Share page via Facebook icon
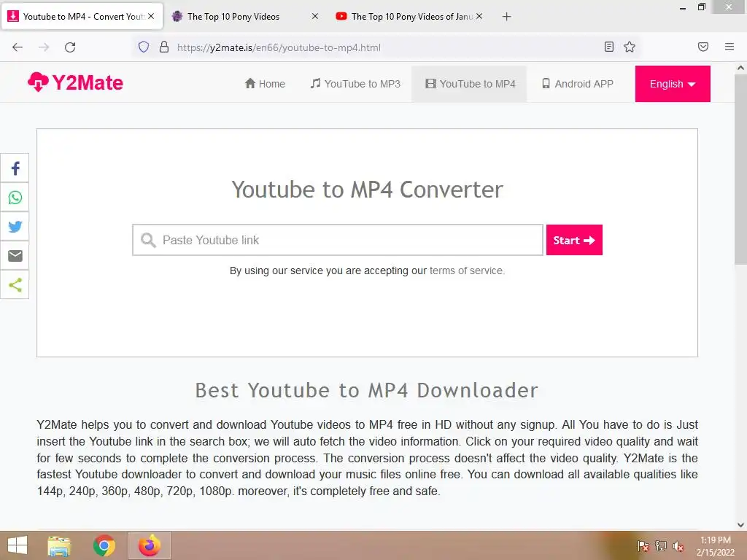 click(x=15, y=168)
